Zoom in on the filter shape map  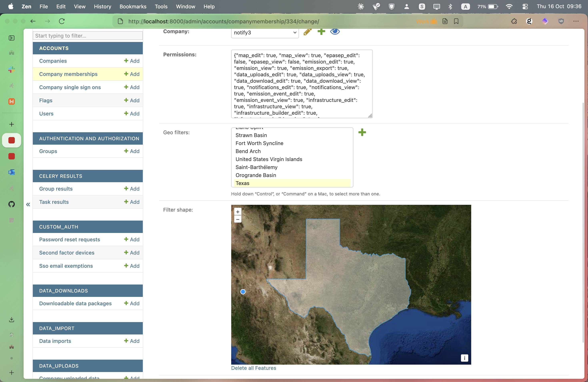[x=238, y=212]
